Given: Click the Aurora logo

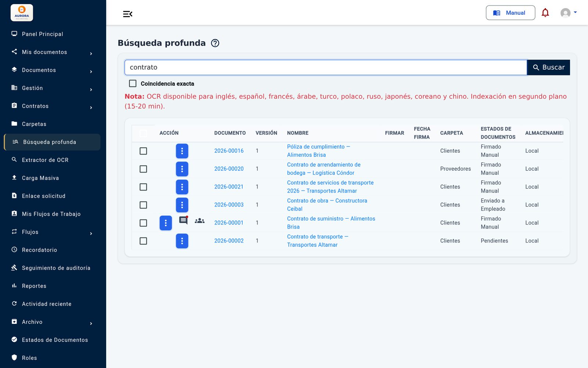Looking at the screenshot, I should (x=22, y=13).
